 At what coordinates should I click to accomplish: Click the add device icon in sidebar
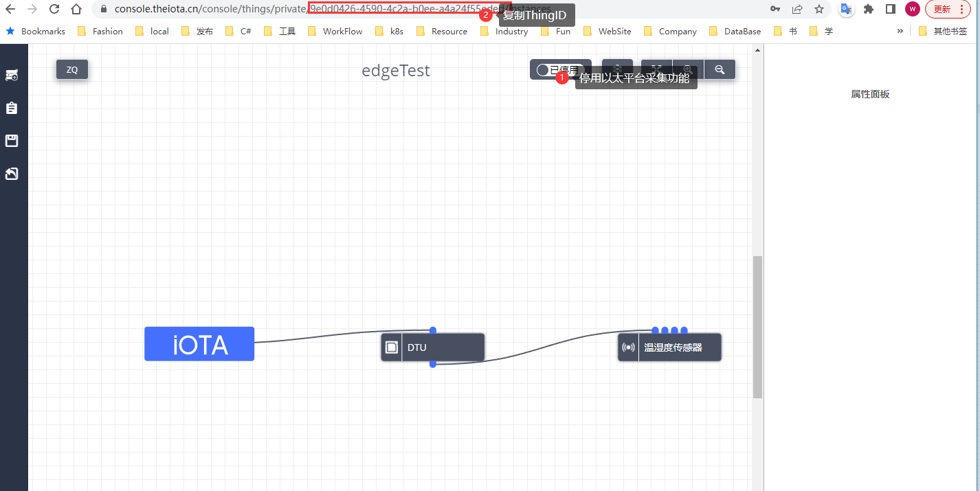[x=12, y=76]
